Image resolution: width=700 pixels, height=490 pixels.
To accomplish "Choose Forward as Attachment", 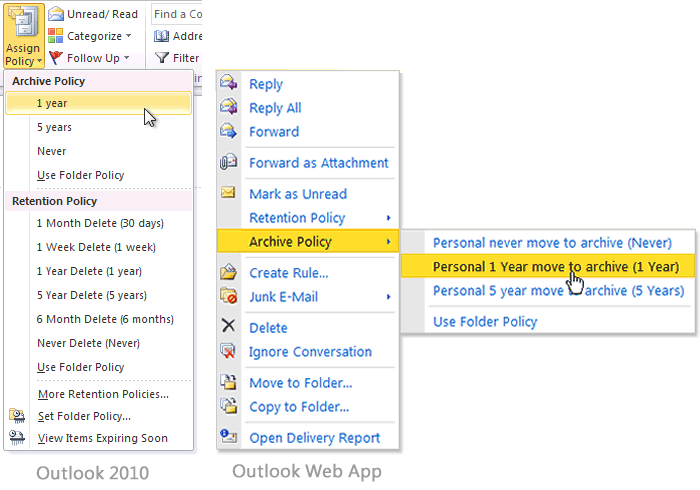I will [x=319, y=163].
